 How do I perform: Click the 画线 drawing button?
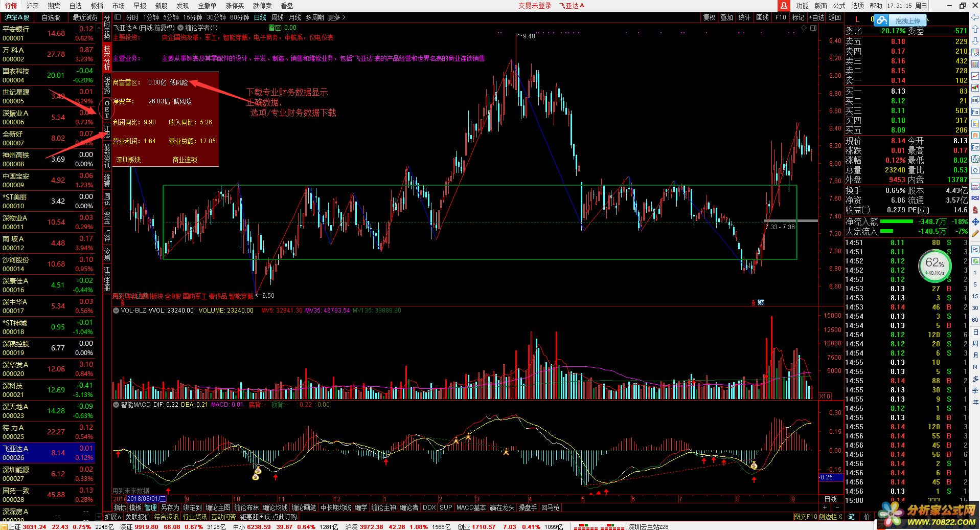tap(762, 17)
